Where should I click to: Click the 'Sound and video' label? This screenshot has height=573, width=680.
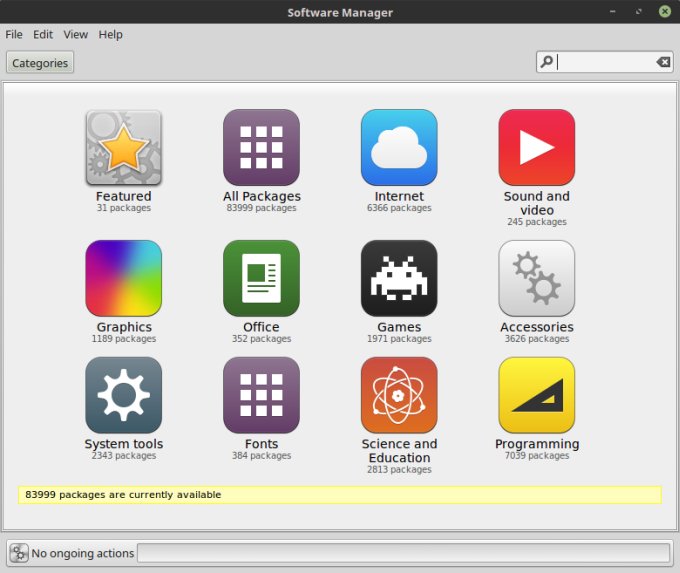[537, 203]
